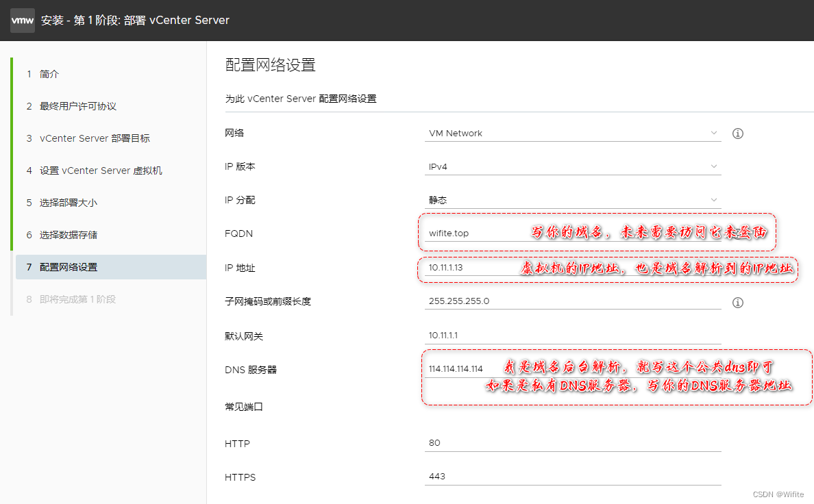The height and width of the screenshot is (504, 814).
Task: Click the HTTP port label
Action: pos(237,444)
